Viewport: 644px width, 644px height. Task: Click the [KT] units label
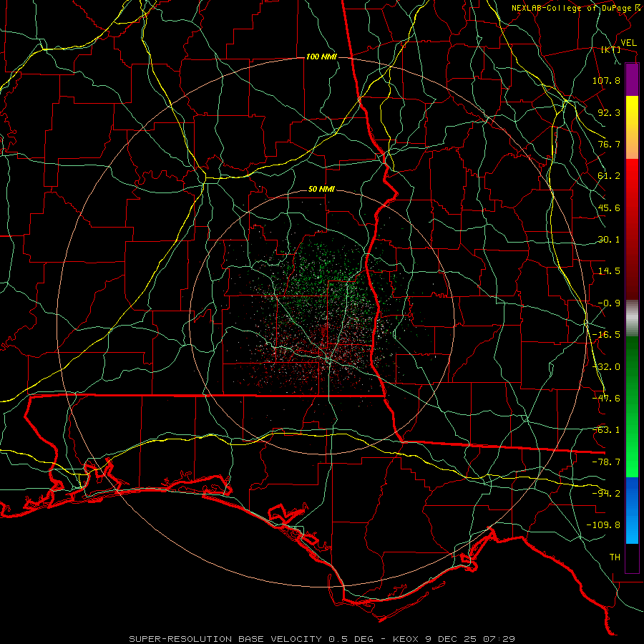tap(611, 49)
